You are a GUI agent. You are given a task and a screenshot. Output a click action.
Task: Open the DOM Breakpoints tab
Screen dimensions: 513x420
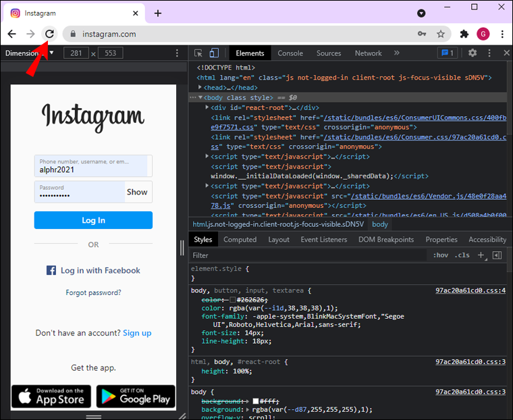pyautogui.click(x=386, y=240)
